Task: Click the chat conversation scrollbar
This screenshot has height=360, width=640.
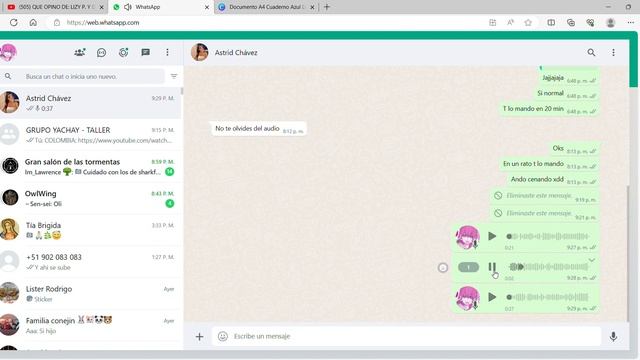Action: [628, 253]
